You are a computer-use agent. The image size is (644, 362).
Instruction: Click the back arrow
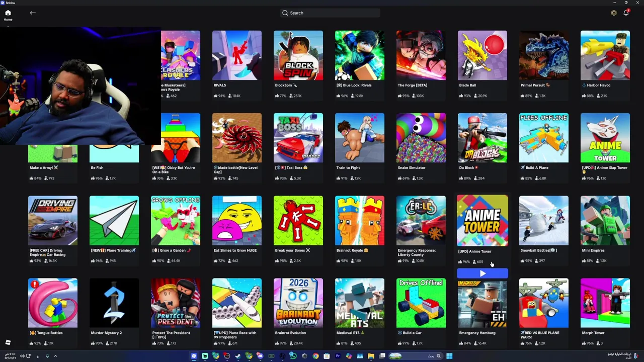point(33,13)
